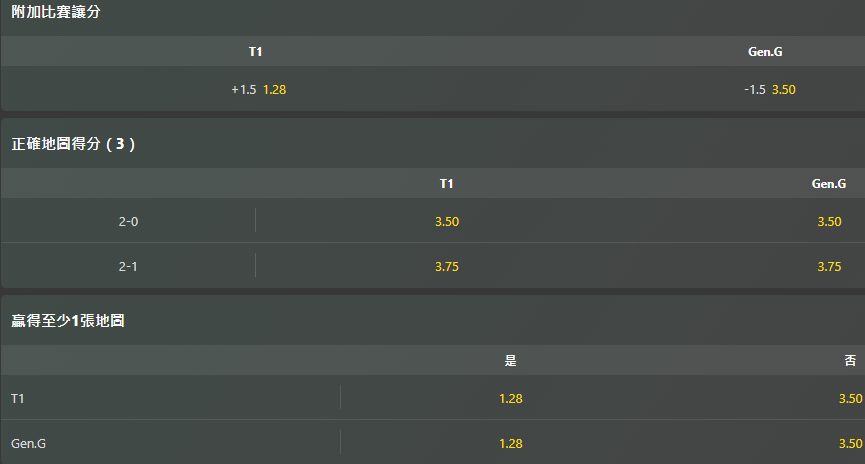This screenshot has height=464, width=865.
Task: Bet 是 on T1 winning a map
Action: (511, 398)
